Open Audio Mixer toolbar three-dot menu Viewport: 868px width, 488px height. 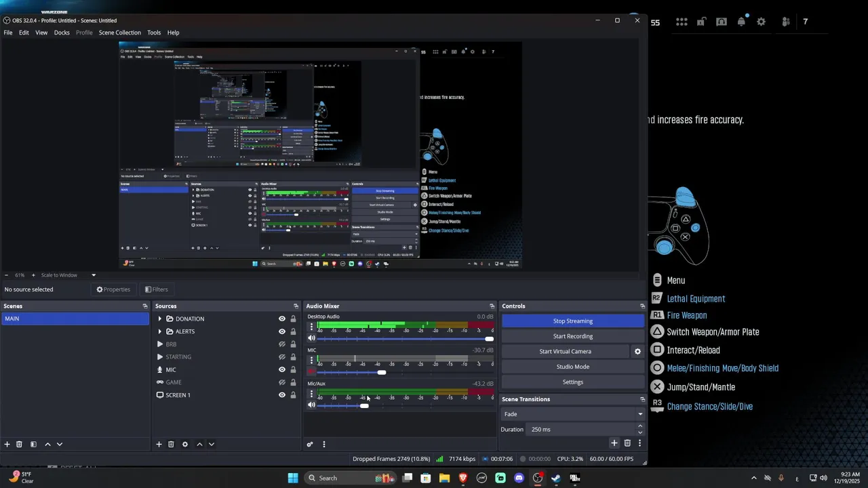pos(323,444)
